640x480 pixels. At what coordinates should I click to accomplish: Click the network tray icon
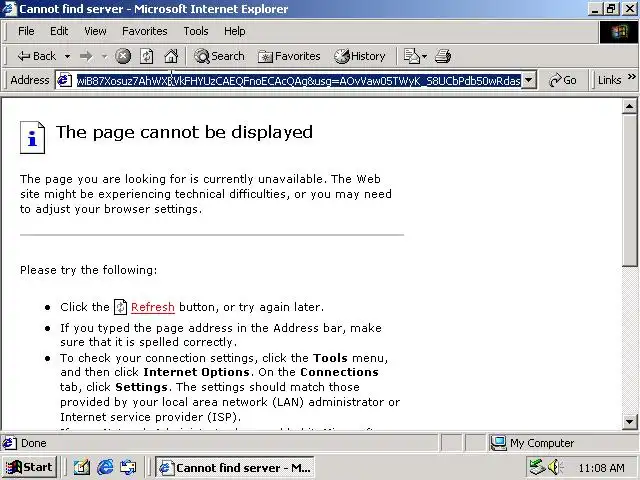(537, 467)
